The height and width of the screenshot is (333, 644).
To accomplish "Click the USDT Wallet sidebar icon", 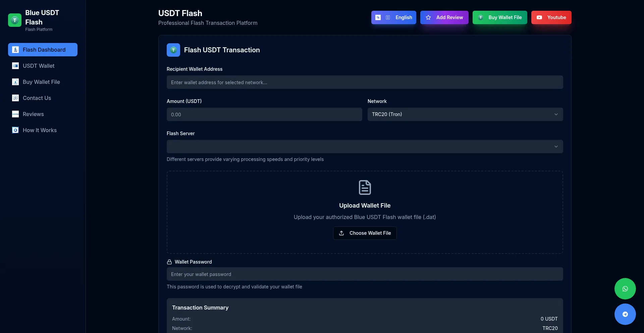I will point(15,66).
